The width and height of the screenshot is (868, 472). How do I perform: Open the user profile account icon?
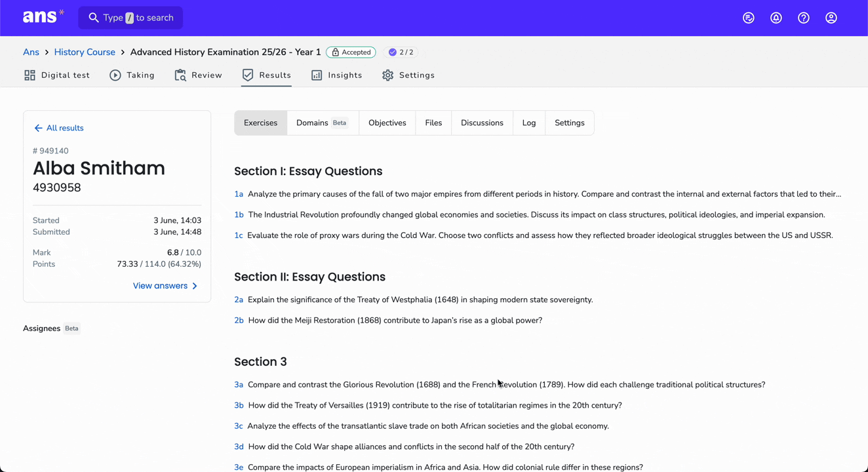[x=831, y=18]
